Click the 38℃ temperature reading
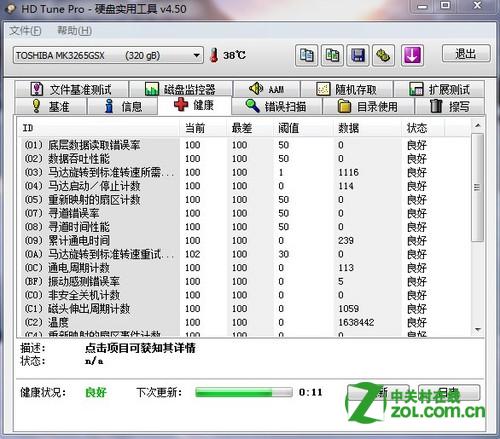The height and width of the screenshot is (439, 500). [234, 55]
